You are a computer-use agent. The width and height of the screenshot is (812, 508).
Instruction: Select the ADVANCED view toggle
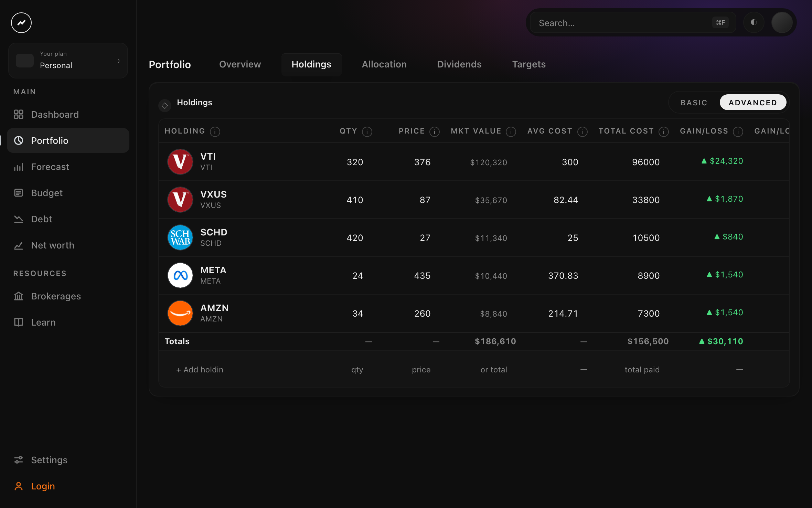pyautogui.click(x=753, y=103)
